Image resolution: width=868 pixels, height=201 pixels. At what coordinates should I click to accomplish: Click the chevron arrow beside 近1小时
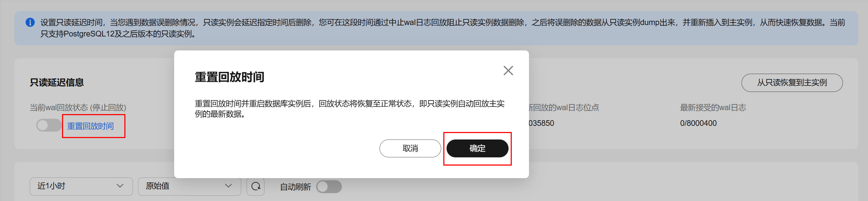click(x=120, y=186)
